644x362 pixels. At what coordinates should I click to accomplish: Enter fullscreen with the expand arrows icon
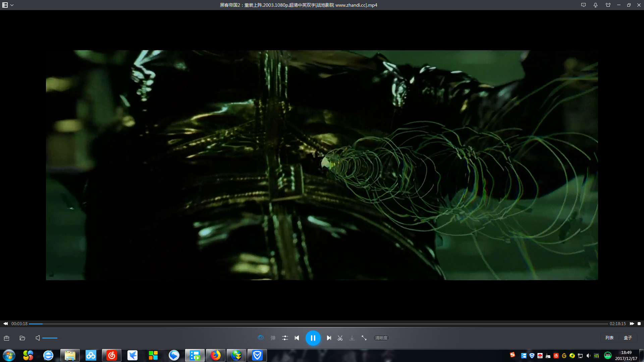coord(364,338)
